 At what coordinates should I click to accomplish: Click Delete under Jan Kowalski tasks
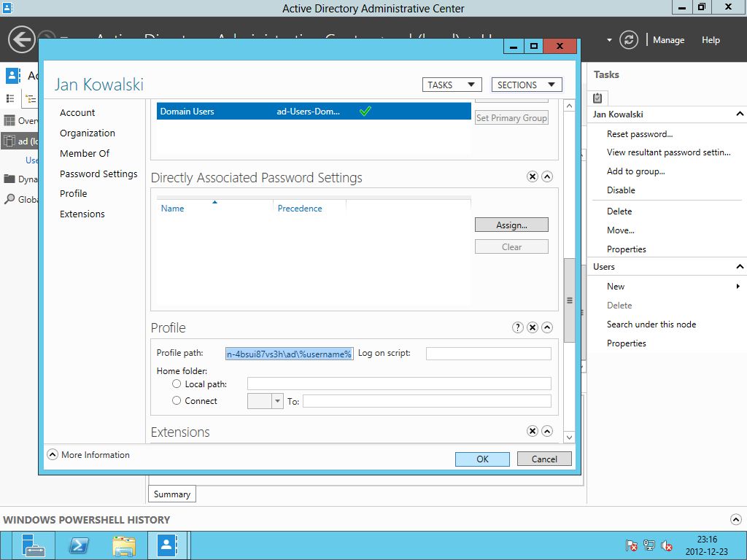click(619, 211)
